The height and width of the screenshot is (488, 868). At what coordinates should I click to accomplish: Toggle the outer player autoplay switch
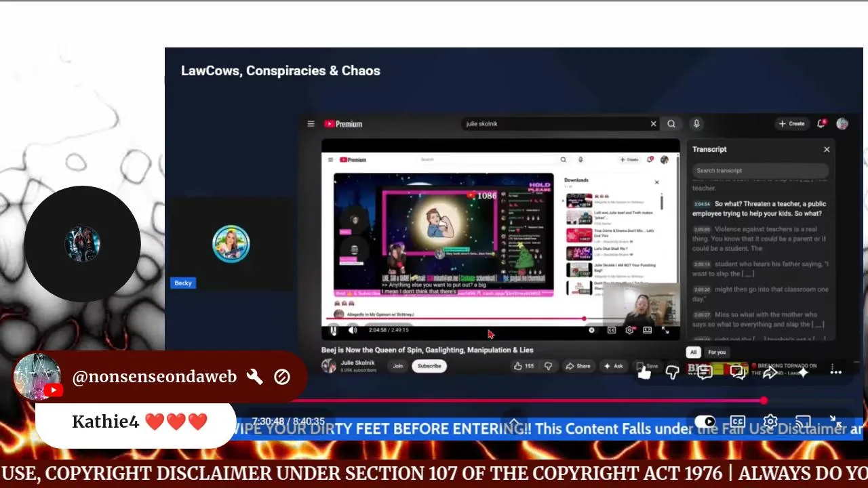click(705, 422)
